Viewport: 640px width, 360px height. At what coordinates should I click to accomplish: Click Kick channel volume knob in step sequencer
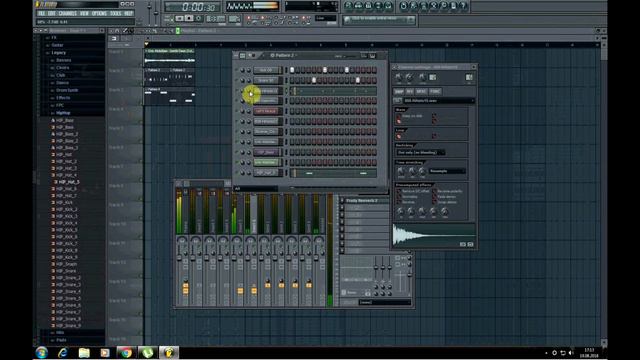click(x=249, y=70)
